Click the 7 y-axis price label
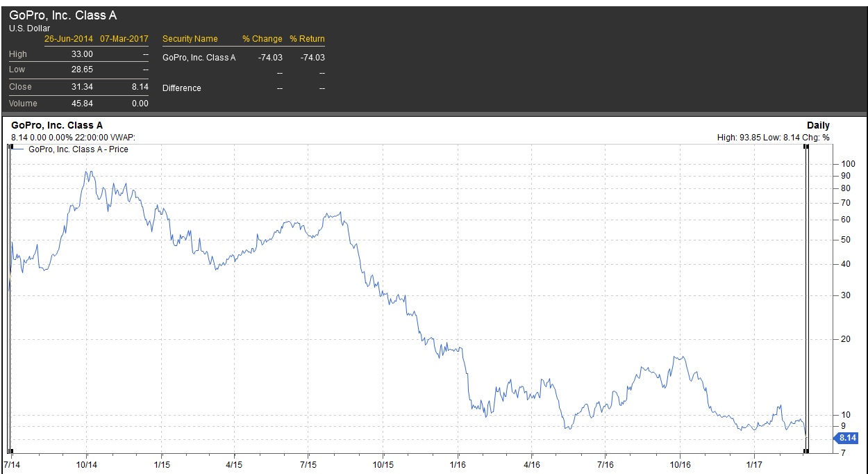The image size is (868, 474). coord(843,453)
